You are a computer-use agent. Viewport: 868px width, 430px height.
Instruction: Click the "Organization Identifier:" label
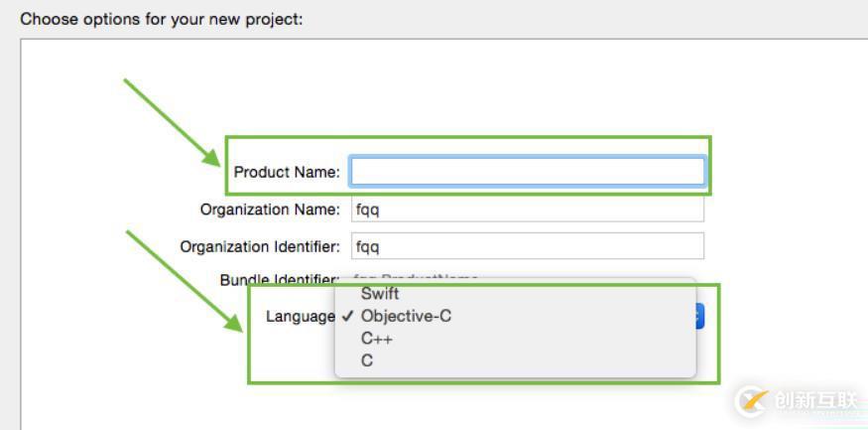pos(260,246)
